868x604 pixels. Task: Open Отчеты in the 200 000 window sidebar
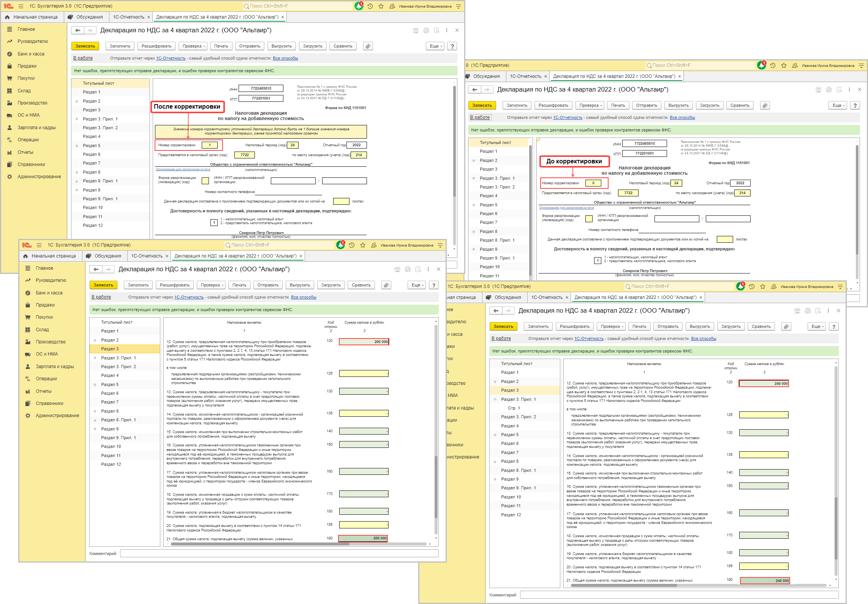click(43, 391)
